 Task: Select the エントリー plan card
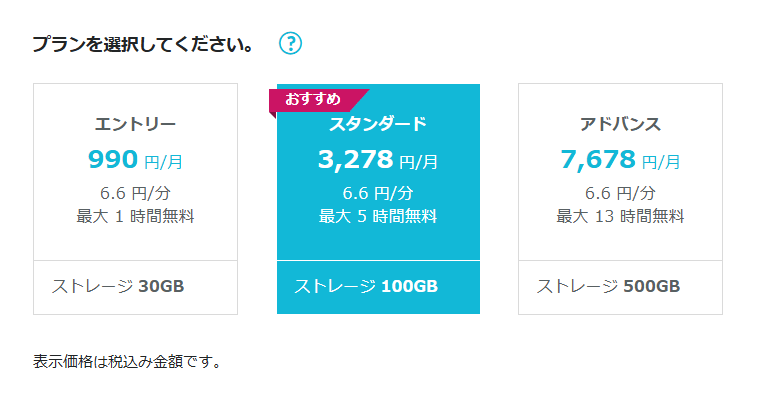tap(135, 199)
